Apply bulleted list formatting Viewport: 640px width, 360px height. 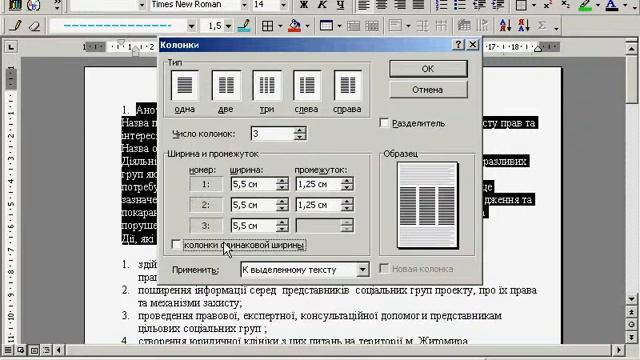[460, 4]
